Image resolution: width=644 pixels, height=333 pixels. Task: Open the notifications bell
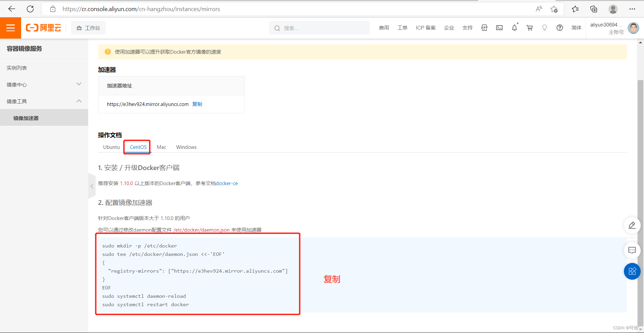pos(515,28)
